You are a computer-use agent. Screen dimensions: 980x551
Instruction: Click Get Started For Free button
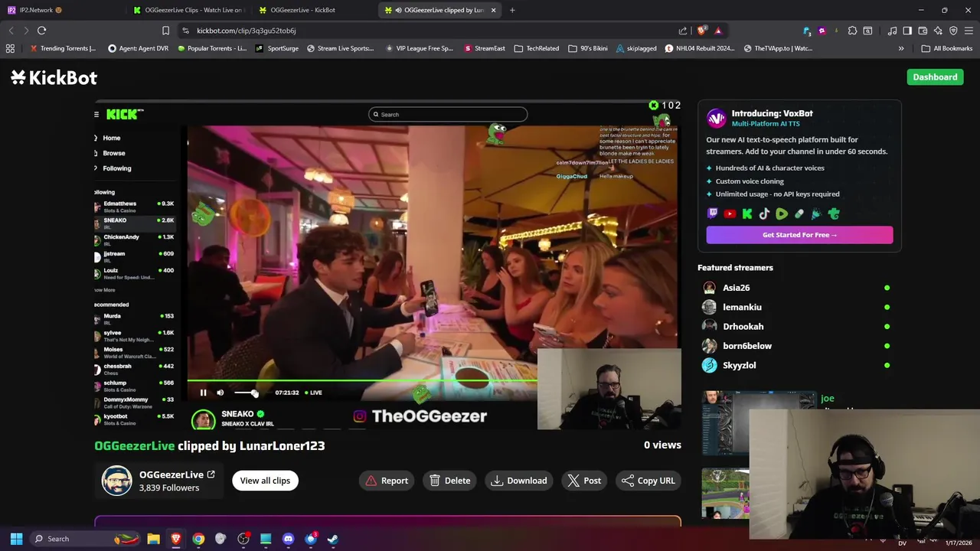pyautogui.click(x=799, y=235)
